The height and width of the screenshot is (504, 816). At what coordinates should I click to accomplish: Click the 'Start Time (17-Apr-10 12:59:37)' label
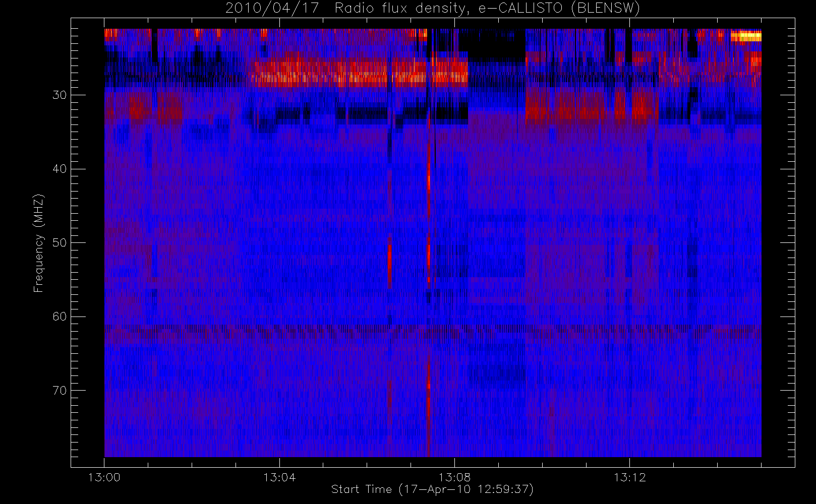432,489
